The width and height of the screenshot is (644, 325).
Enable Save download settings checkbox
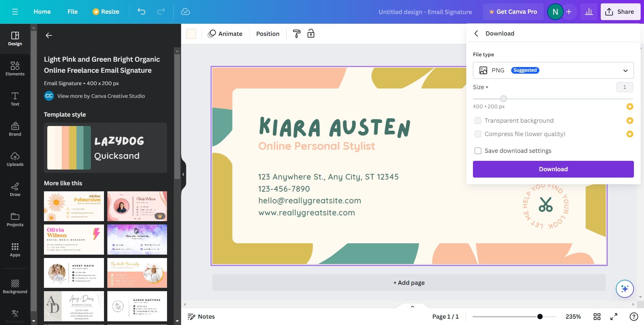tap(478, 151)
